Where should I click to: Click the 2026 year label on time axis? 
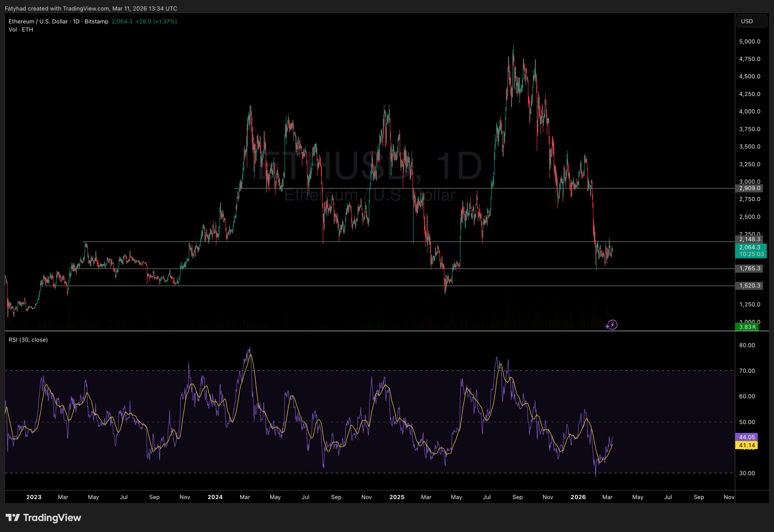point(578,497)
